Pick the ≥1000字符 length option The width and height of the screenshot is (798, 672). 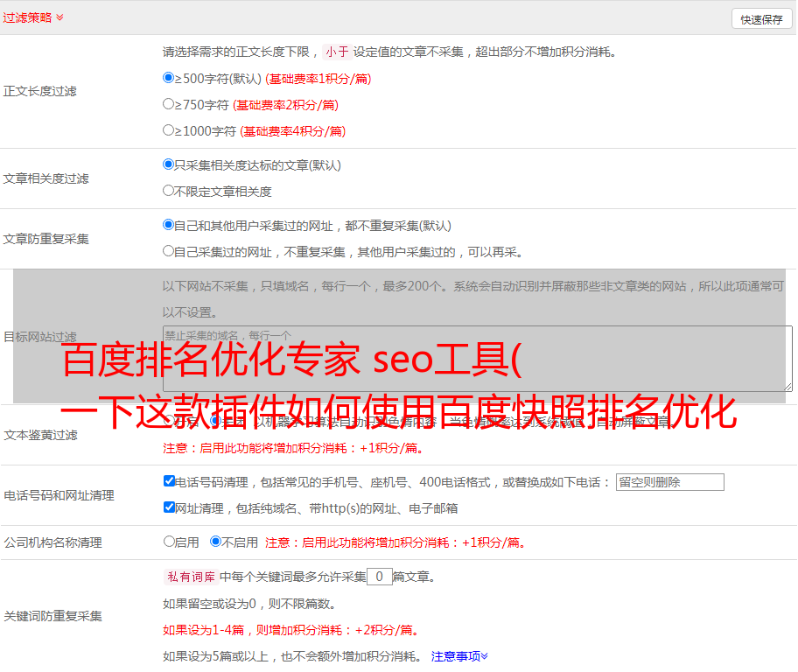click(x=169, y=129)
